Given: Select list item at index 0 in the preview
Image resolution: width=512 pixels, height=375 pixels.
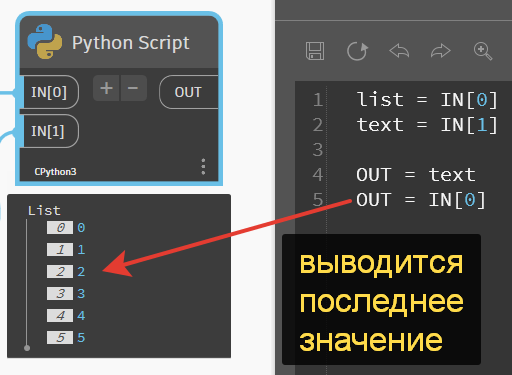Looking at the screenshot, I should (66, 228).
